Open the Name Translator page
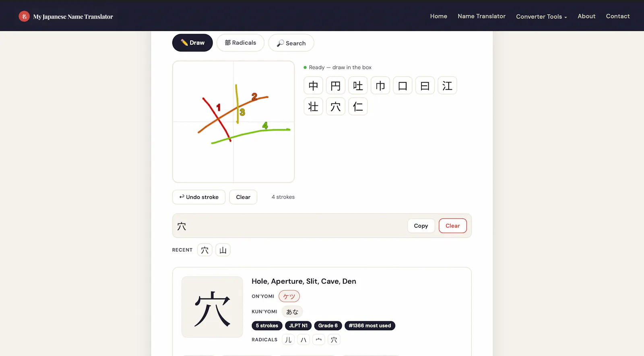The width and height of the screenshot is (644, 356). tap(481, 16)
